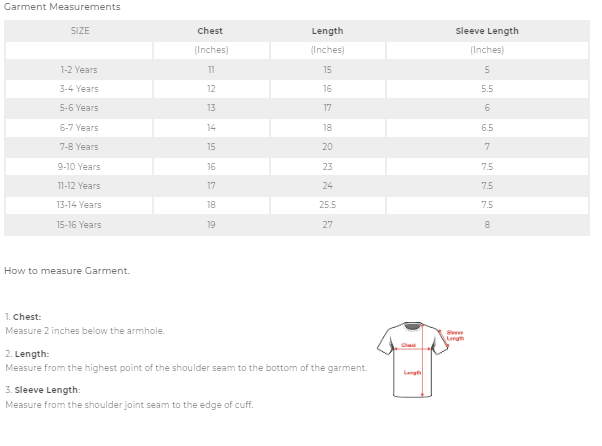The height and width of the screenshot is (446, 602).
Task: Select the 5-6 Years row label
Action: pyautogui.click(x=79, y=108)
